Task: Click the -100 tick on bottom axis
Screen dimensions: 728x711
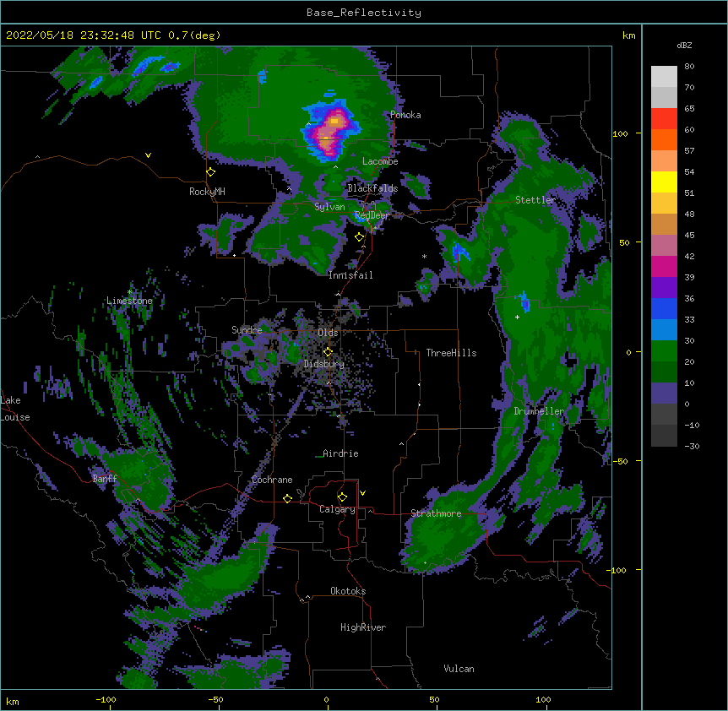Action: click(106, 699)
